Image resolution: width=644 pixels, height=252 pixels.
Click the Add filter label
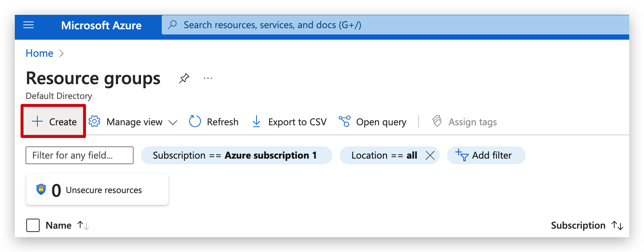click(x=492, y=155)
